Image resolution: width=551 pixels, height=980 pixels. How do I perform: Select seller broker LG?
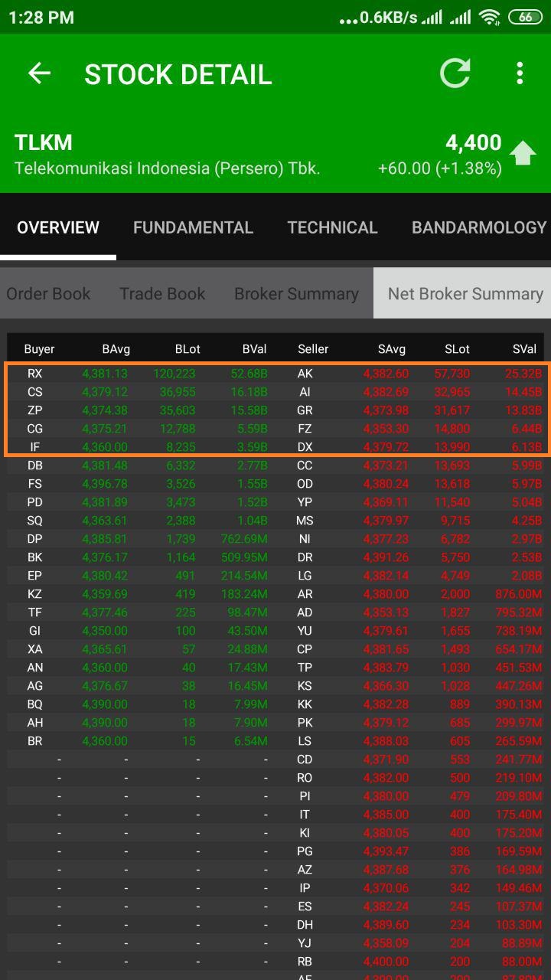point(305,576)
